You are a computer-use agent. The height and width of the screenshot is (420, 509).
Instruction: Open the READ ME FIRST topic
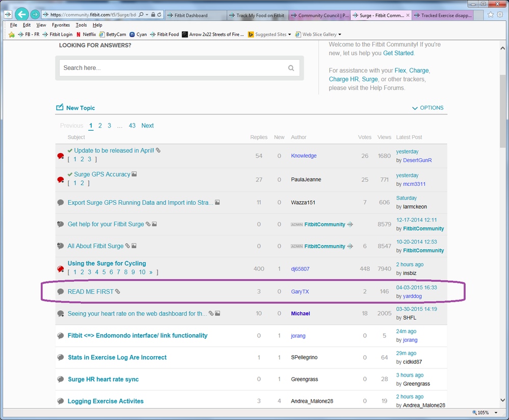(91, 292)
